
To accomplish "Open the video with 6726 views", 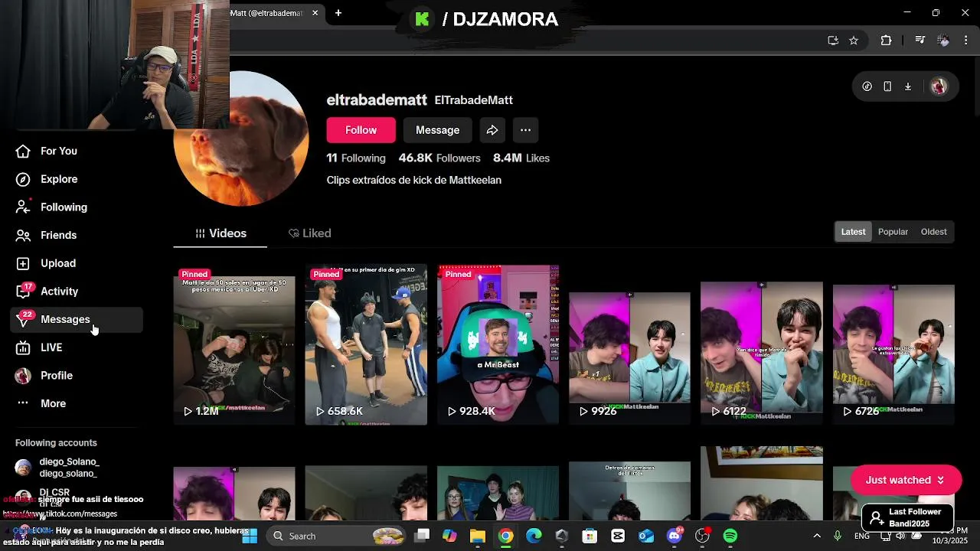I will pyautogui.click(x=893, y=345).
